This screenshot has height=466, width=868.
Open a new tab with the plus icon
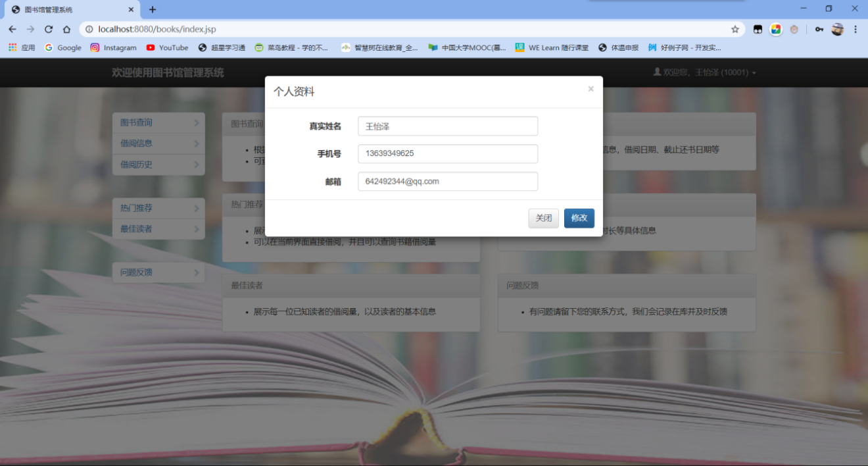pyautogui.click(x=153, y=9)
